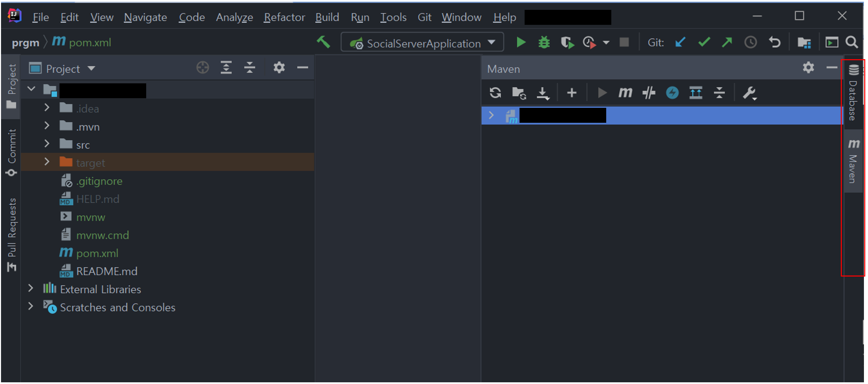This screenshot has width=868, height=384.
Task: Click pom.xml breadcrumb in navigation bar
Action: pyautogui.click(x=90, y=43)
